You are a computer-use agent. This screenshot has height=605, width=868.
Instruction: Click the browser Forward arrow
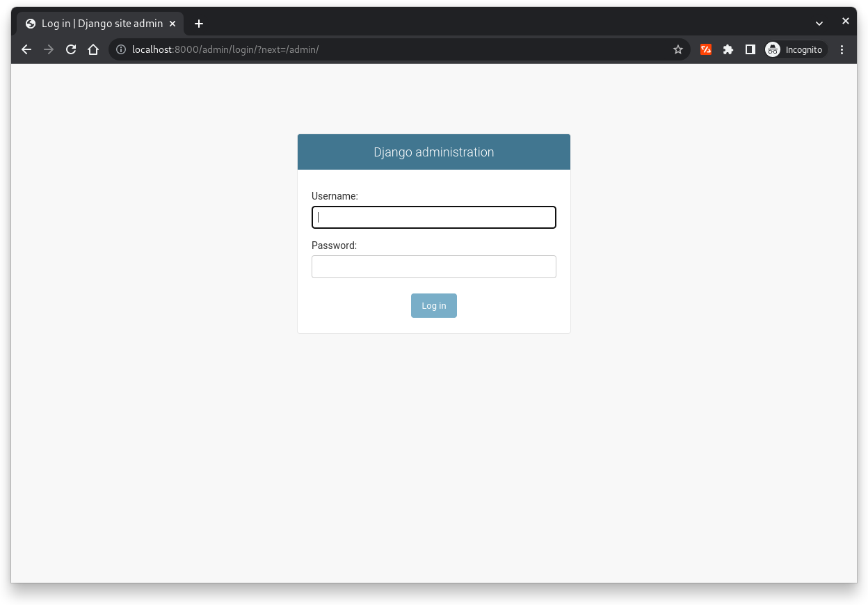pos(49,49)
